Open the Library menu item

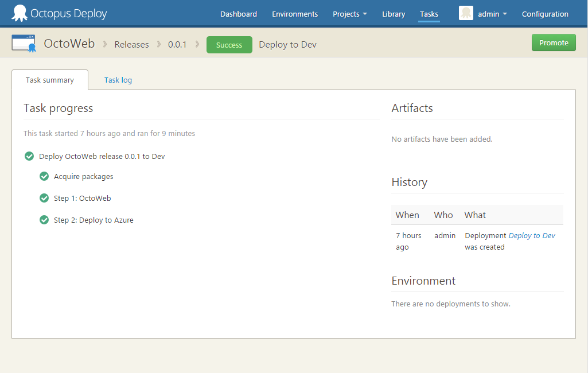point(393,14)
